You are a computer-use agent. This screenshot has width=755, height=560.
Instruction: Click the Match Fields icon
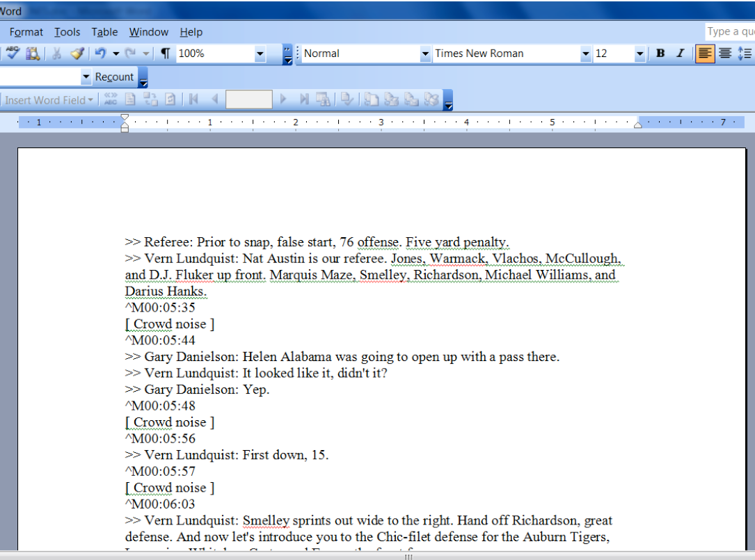pyautogui.click(x=151, y=99)
